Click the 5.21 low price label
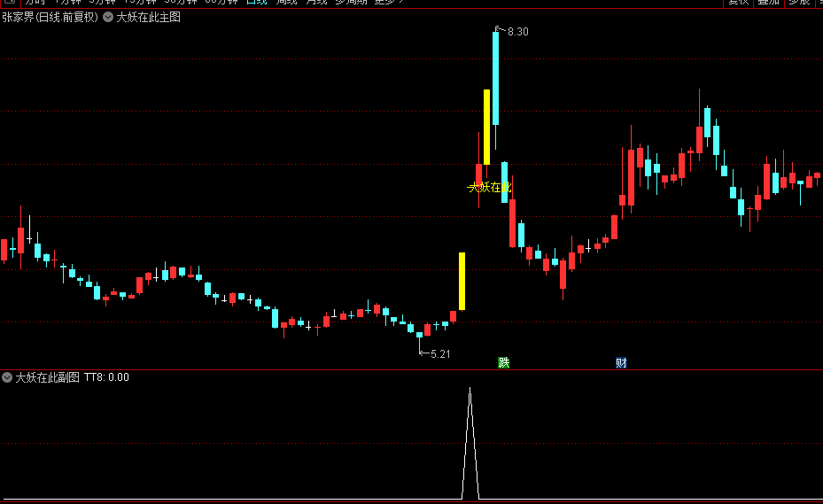Image resolution: width=823 pixels, height=504 pixels. [x=440, y=353]
